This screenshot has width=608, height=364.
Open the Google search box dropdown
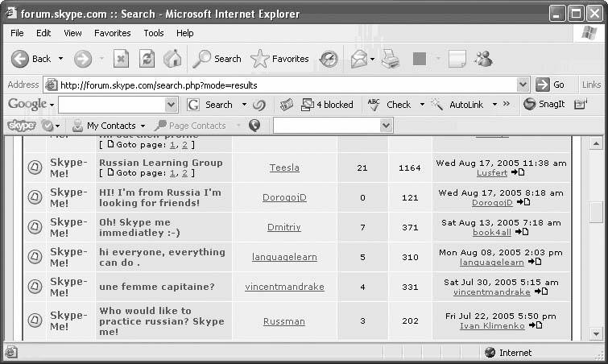tap(171, 105)
